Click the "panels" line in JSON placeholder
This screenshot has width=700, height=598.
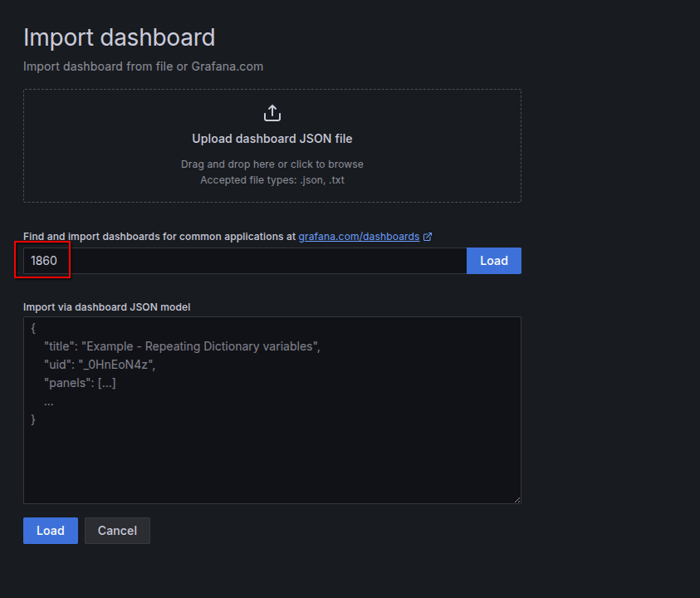click(80, 383)
